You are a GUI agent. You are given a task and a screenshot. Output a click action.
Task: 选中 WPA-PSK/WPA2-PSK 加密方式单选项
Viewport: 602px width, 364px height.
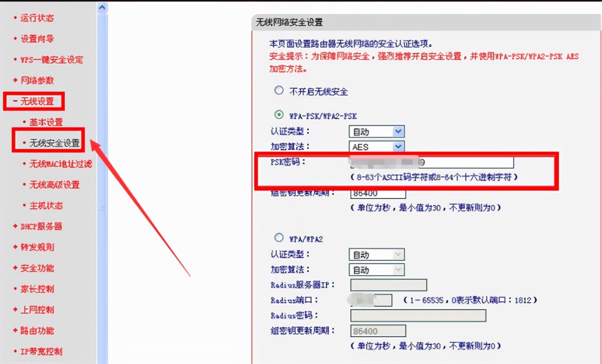pyautogui.click(x=278, y=115)
